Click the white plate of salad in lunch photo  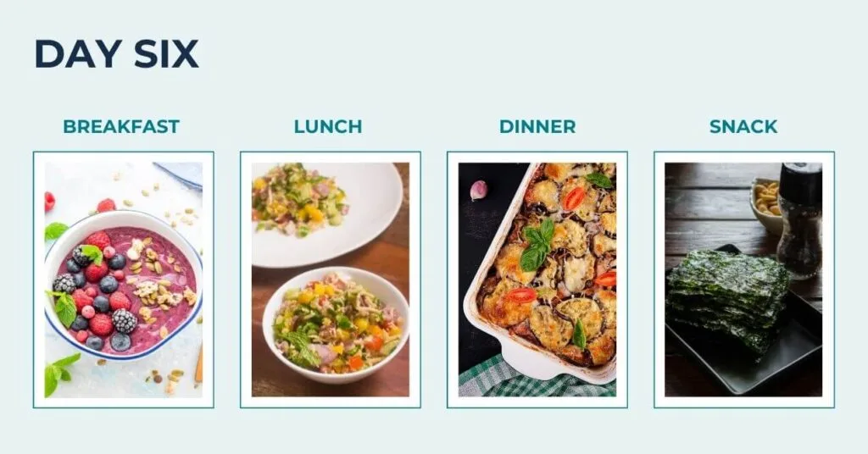pos(326,214)
